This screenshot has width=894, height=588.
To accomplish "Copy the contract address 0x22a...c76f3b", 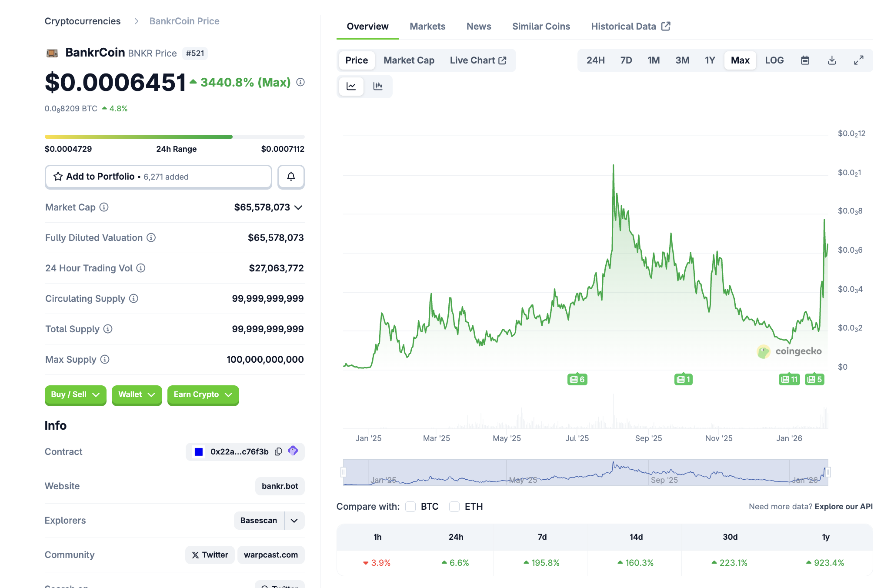I will (278, 451).
